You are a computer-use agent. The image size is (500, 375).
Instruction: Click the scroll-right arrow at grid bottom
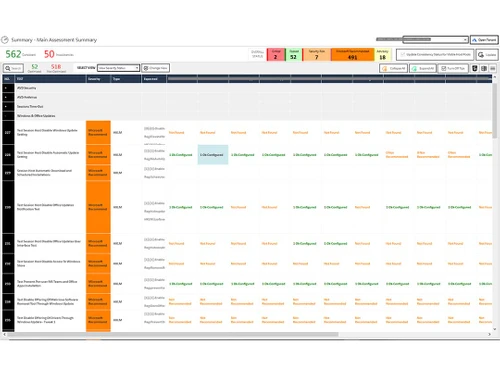489,334
